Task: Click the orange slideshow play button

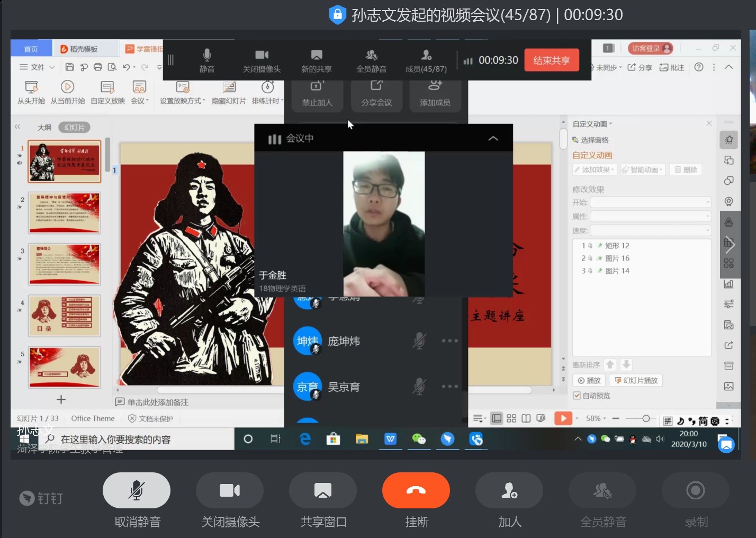Action: (x=563, y=418)
